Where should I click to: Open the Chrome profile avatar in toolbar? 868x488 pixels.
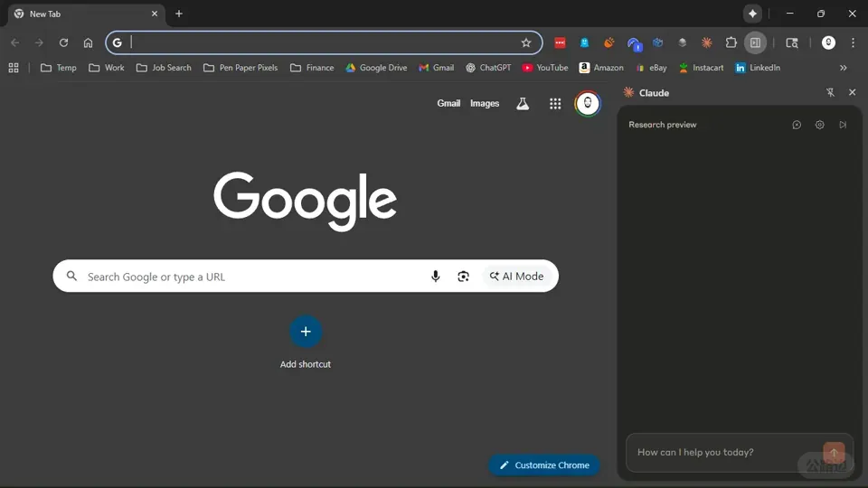pos(828,42)
